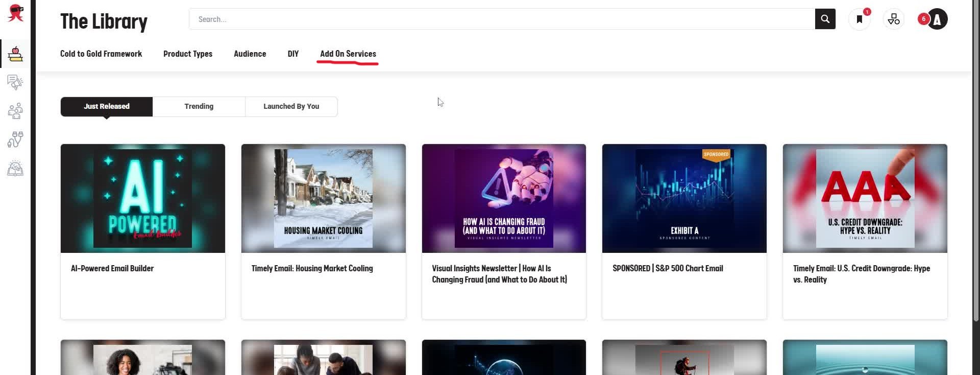
Task: Open the bookmarks icon with badge
Action: point(860,19)
